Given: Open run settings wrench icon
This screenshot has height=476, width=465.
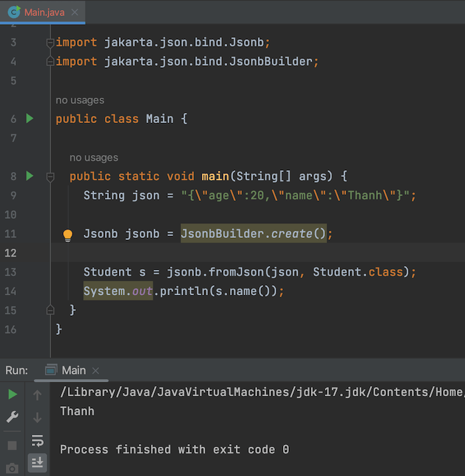Looking at the screenshot, I should [x=13, y=417].
